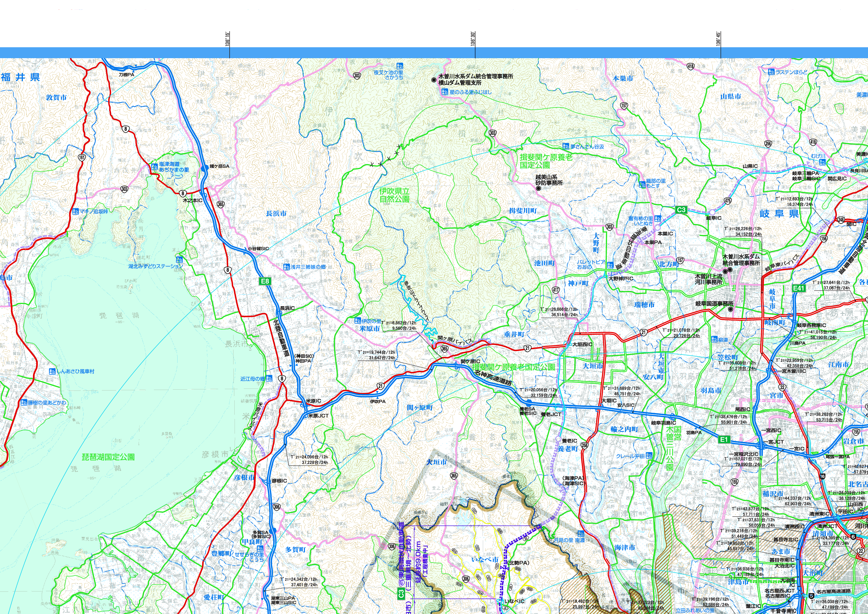
Task: Click the roadside station icon beside しんあさひ風車村
Action: pyautogui.click(x=53, y=371)
